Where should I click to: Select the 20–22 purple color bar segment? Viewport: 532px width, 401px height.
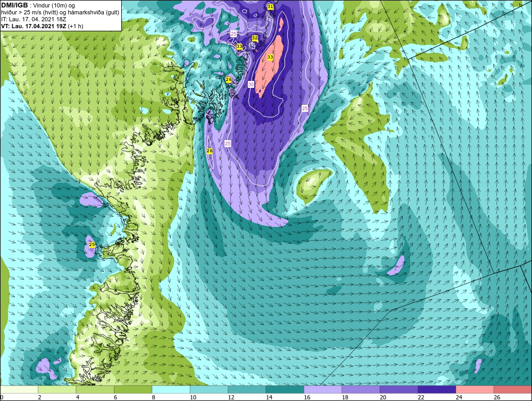tap(399, 389)
